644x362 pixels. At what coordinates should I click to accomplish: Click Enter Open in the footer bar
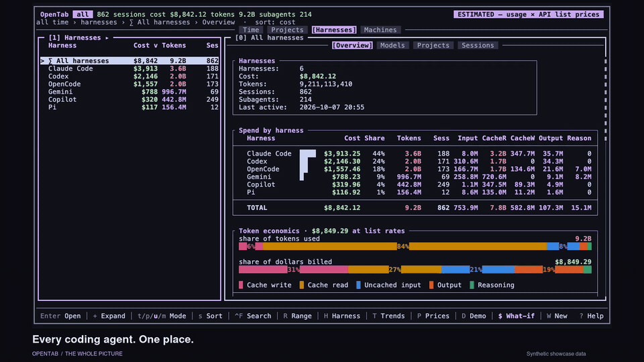tap(60, 316)
